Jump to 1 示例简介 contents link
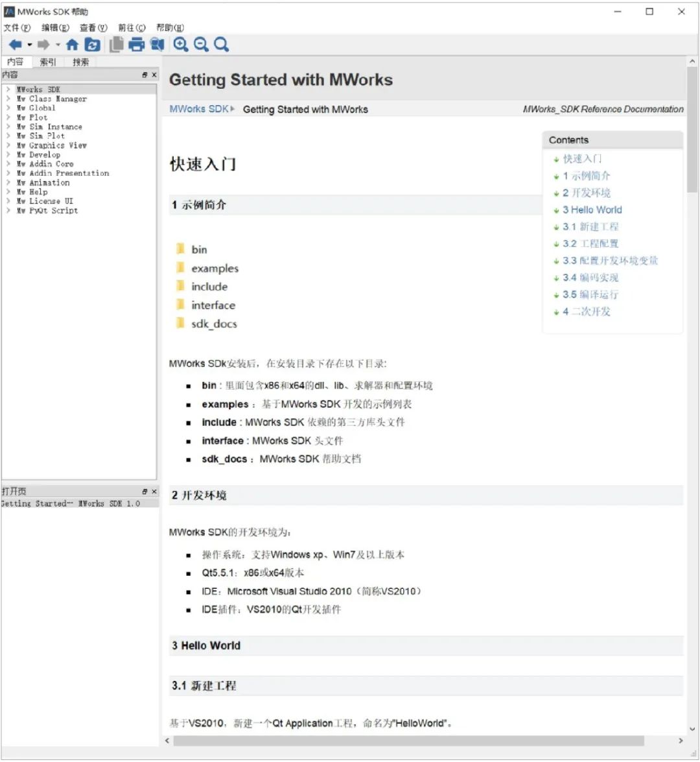The image size is (700, 762). pyautogui.click(x=587, y=176)
